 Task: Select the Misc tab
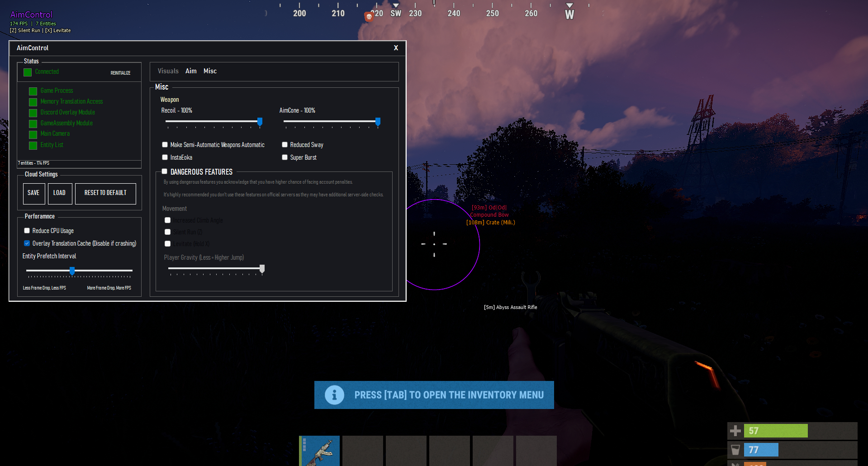[x=210, y=71]
